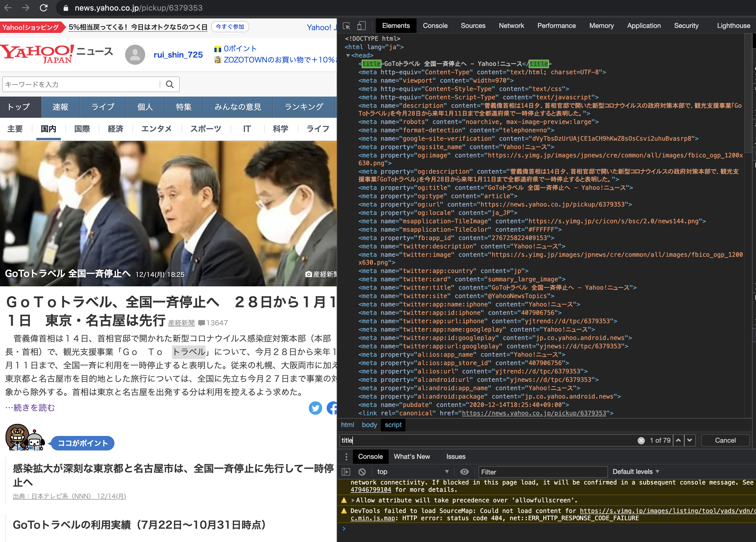Clear the 'title' search query
The image size is (756, 542).
coord(641,440)
